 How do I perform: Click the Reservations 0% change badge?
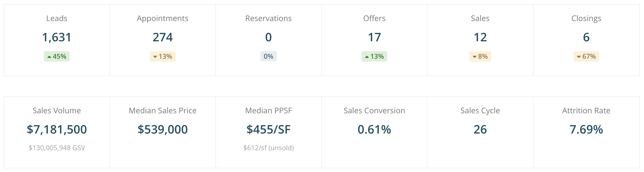point(268,56)
